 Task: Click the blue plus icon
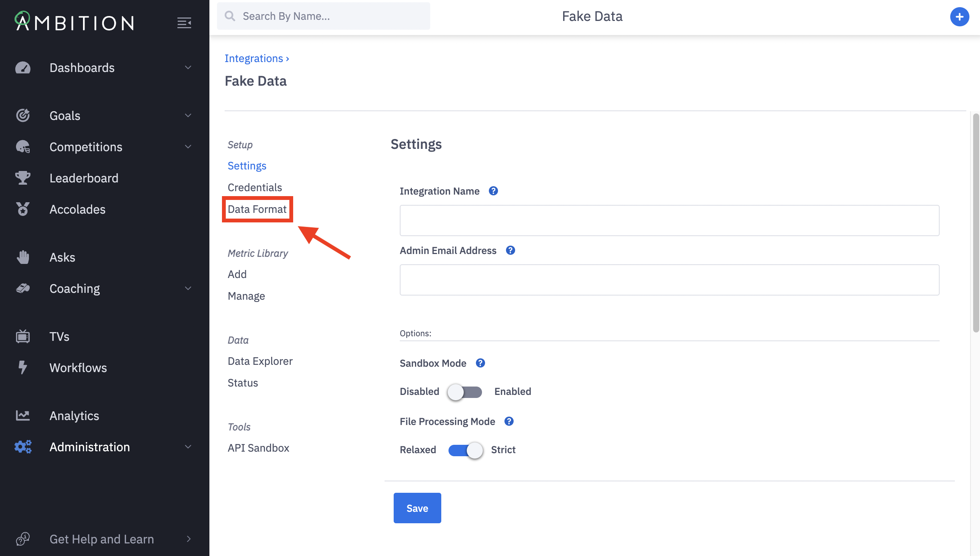[x=959, y=16]
